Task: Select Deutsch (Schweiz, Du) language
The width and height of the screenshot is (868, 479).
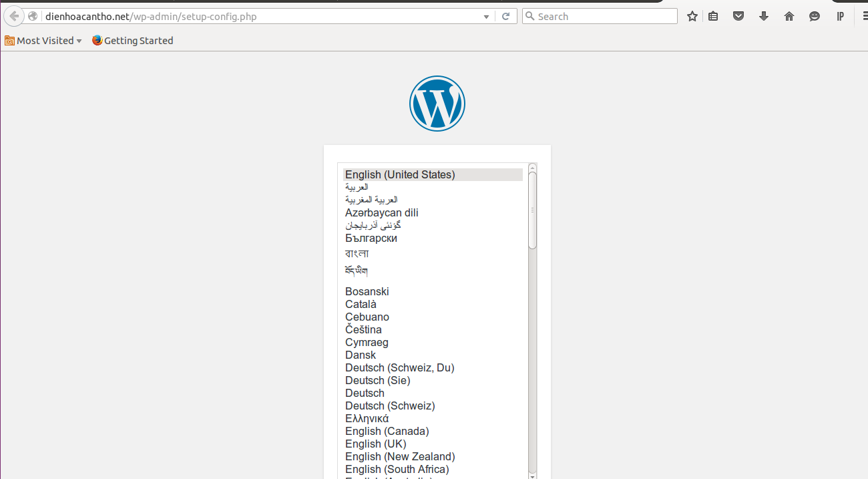Action: (x=433, y=368)
